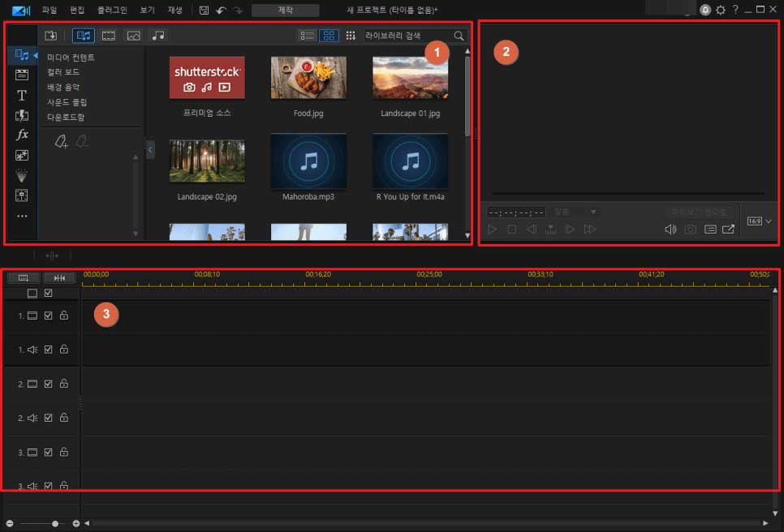Open settings gear icon

[x=721, y=10]
